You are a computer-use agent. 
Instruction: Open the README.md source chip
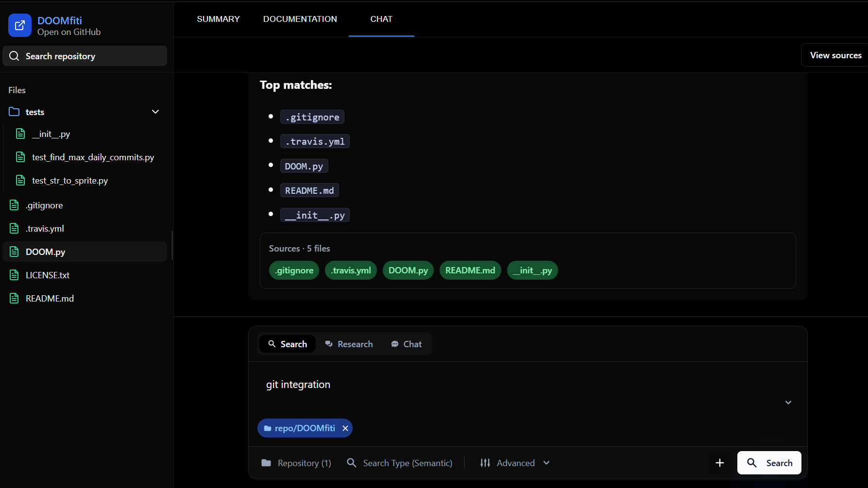(x=470, y=270)
